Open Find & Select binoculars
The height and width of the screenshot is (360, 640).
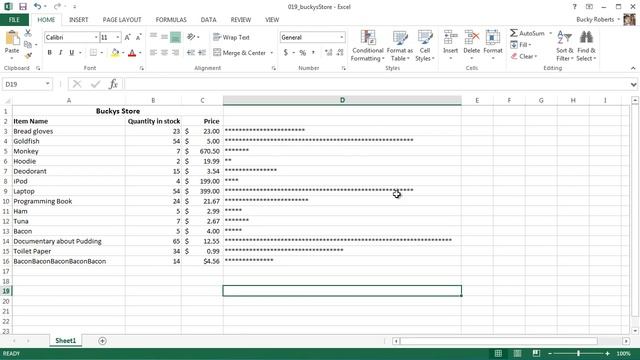coord(587,46)
